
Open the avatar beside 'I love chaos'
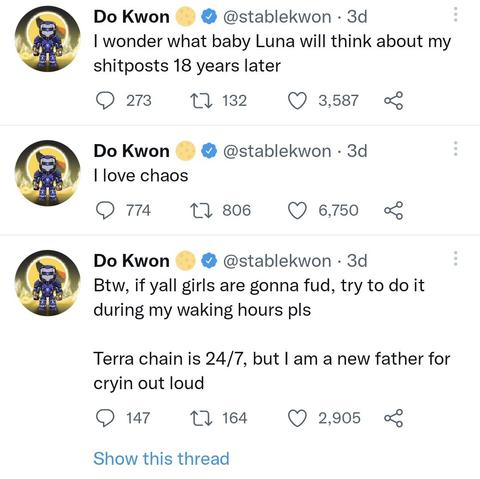click(x=48, y=173)
